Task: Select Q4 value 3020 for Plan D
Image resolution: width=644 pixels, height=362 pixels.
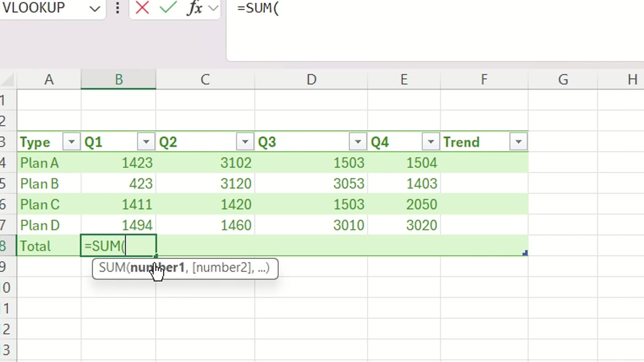Action: (x=404, y=225)
